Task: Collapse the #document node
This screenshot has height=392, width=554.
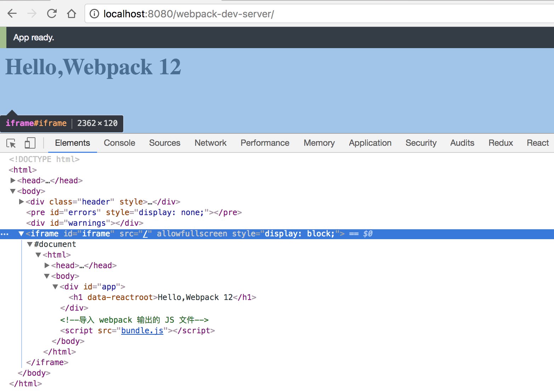Action: pos(30,244)
